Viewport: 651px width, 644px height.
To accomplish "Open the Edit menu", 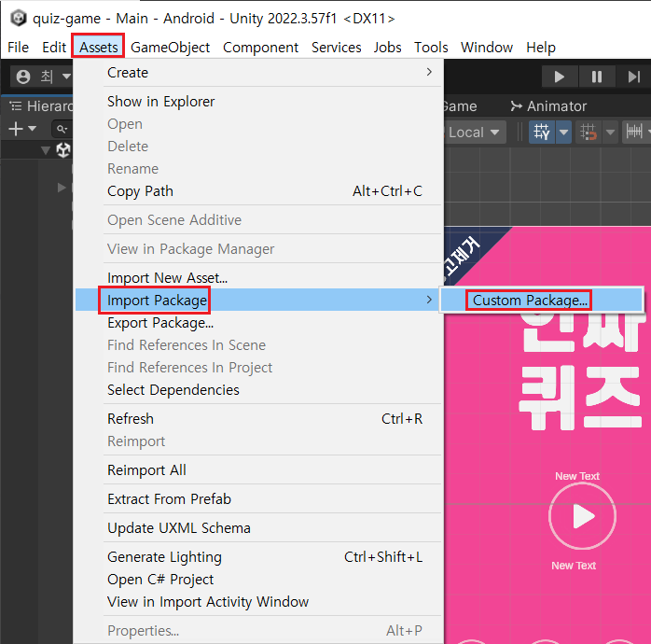I will (54, 48).
